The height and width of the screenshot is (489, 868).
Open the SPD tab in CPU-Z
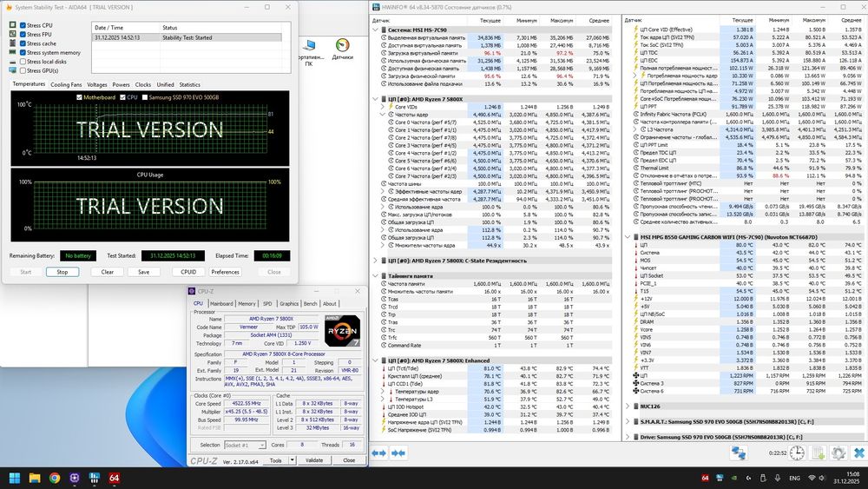click(x=267, y=303)
